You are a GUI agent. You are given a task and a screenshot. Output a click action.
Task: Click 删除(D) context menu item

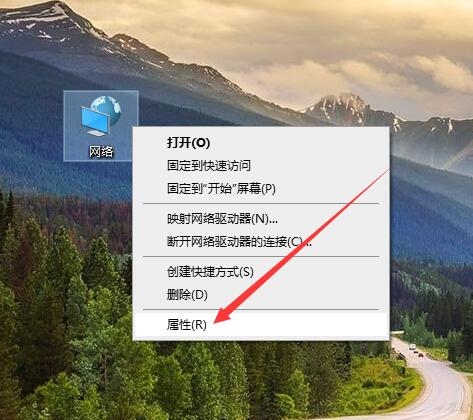tap(187, 294)
